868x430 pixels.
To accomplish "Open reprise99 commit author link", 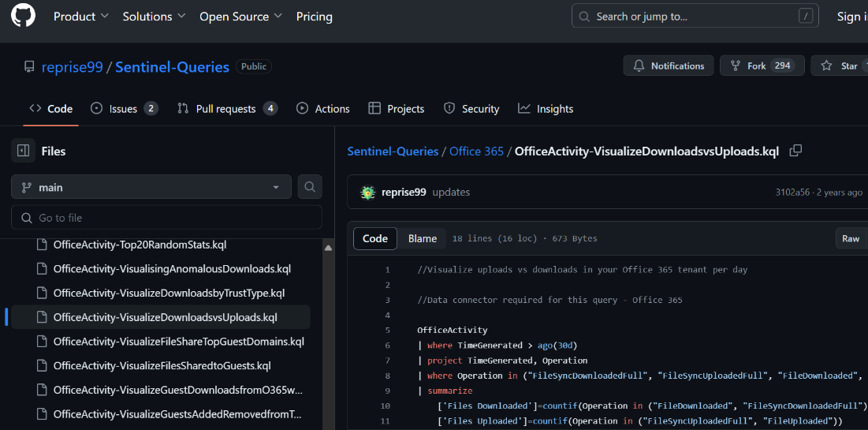I will pos(404,193).
